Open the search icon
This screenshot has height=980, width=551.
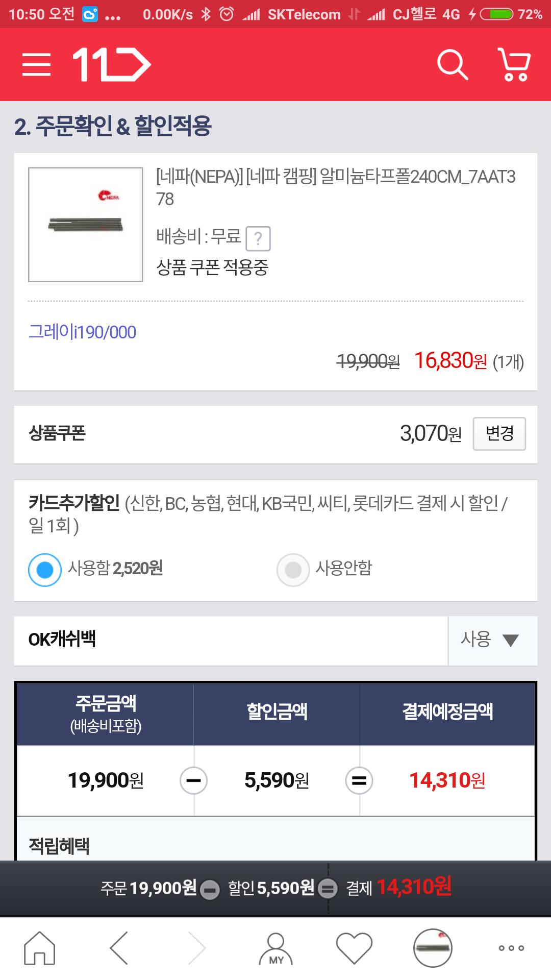coord(453,65)
